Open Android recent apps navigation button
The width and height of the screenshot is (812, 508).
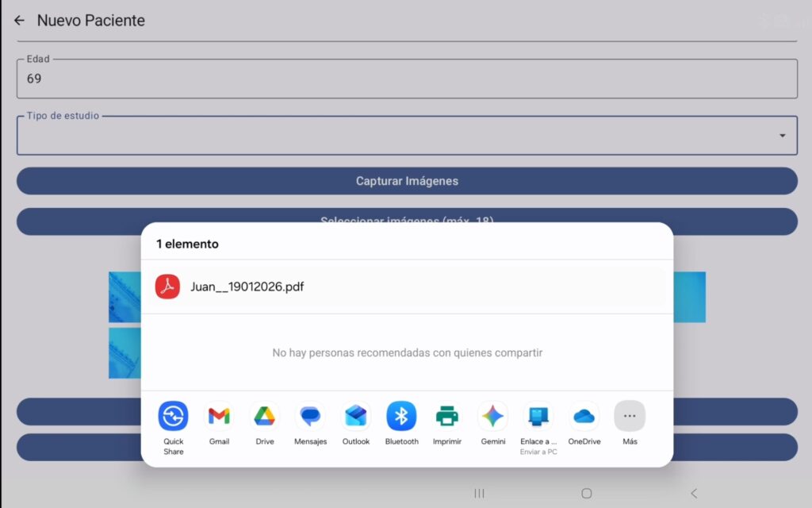(479, 493)
